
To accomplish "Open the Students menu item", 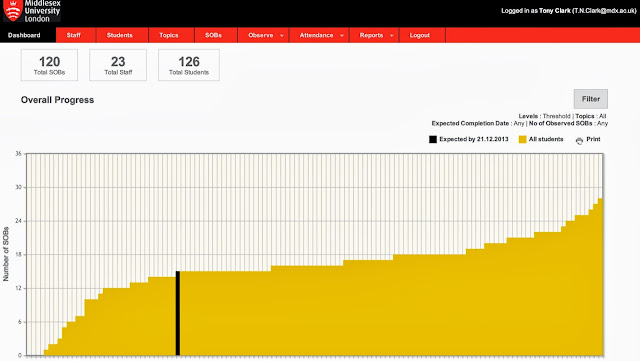I will click(120, 35).
